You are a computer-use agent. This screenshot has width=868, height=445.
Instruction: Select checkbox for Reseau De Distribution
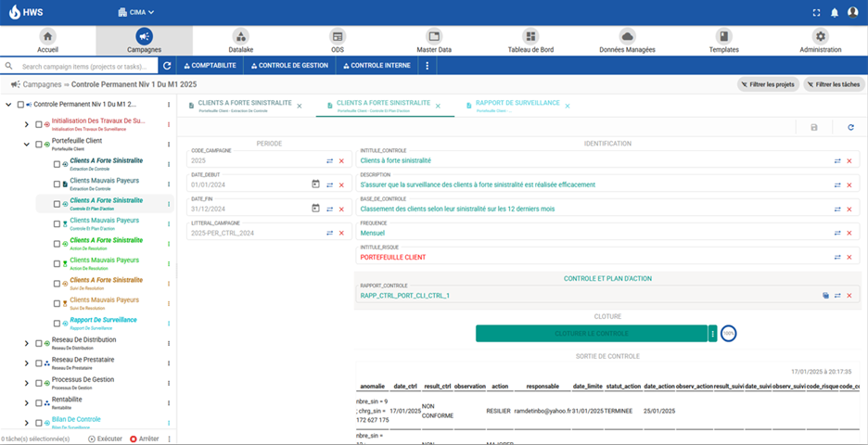[x=38, y=343]
